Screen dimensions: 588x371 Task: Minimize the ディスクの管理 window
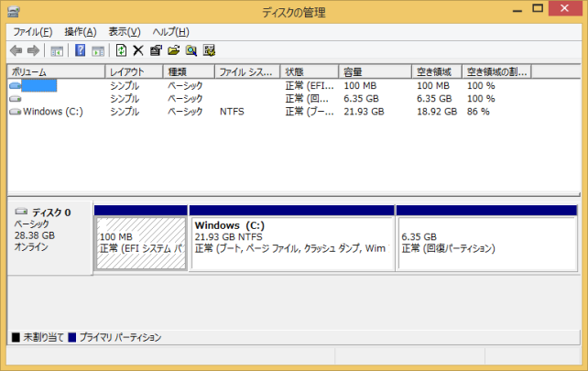[x=517, y=10]
